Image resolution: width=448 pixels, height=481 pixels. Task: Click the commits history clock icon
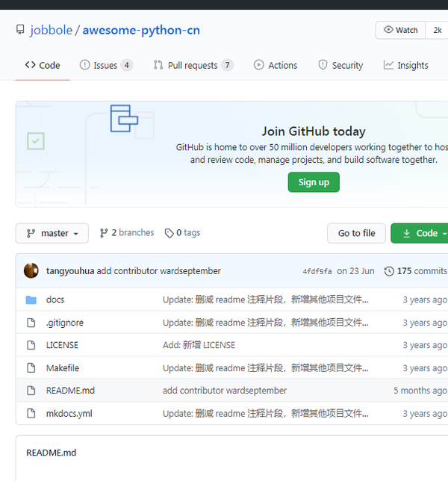[x=389, y=271]
